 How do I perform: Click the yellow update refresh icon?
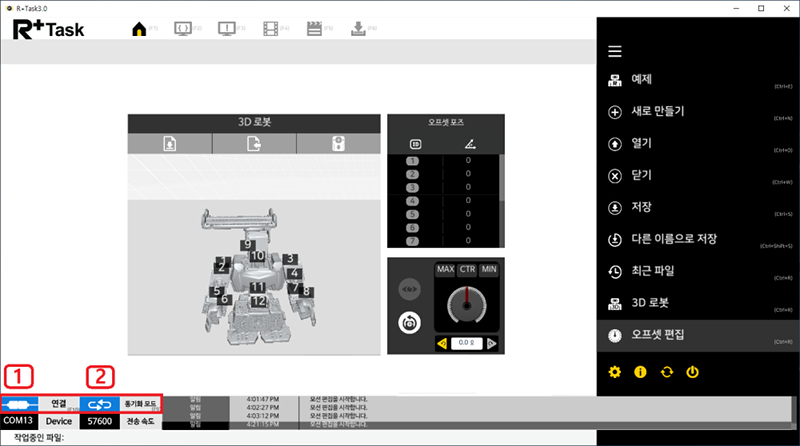click(666, 372)
